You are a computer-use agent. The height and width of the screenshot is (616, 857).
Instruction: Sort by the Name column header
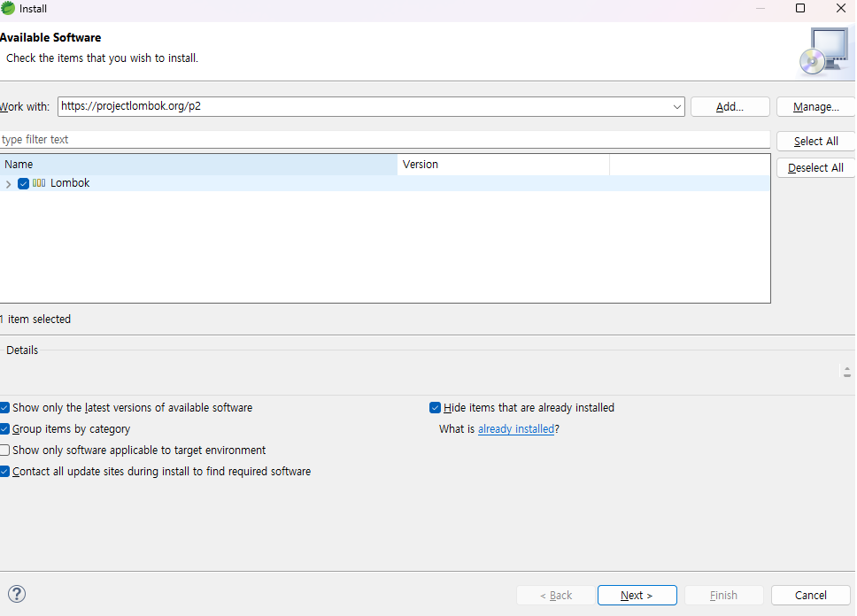[199, 165]
